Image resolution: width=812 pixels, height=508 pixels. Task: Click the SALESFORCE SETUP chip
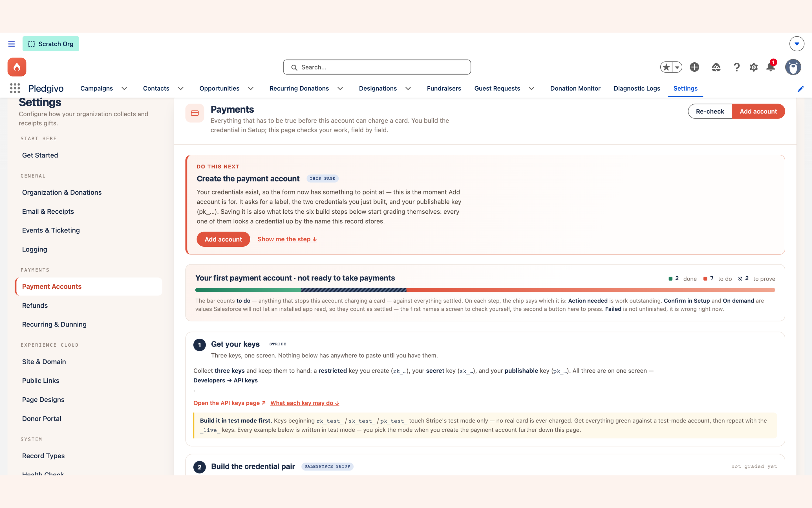[x=327, y=466]
